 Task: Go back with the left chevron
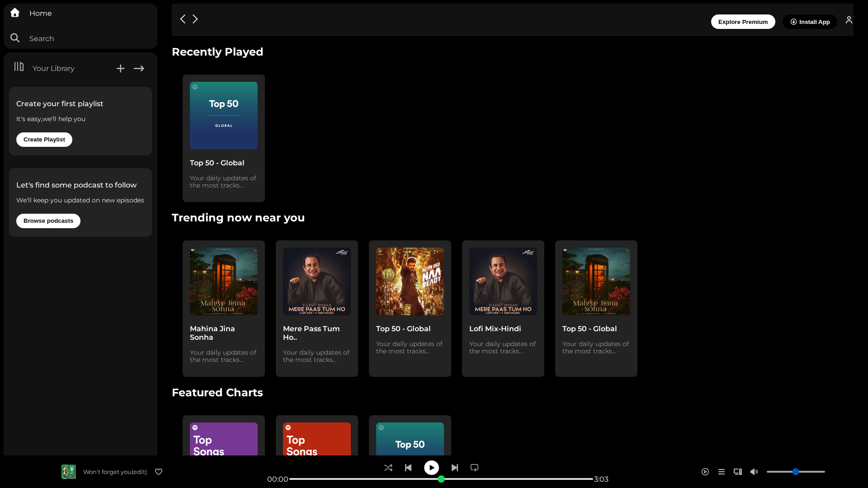[183, 19]
